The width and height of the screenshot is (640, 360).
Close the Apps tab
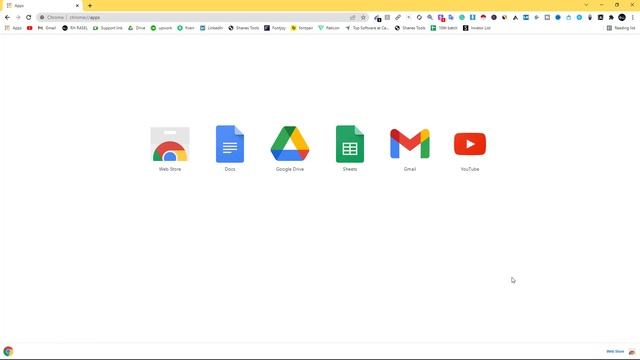(x=77, y=6)
